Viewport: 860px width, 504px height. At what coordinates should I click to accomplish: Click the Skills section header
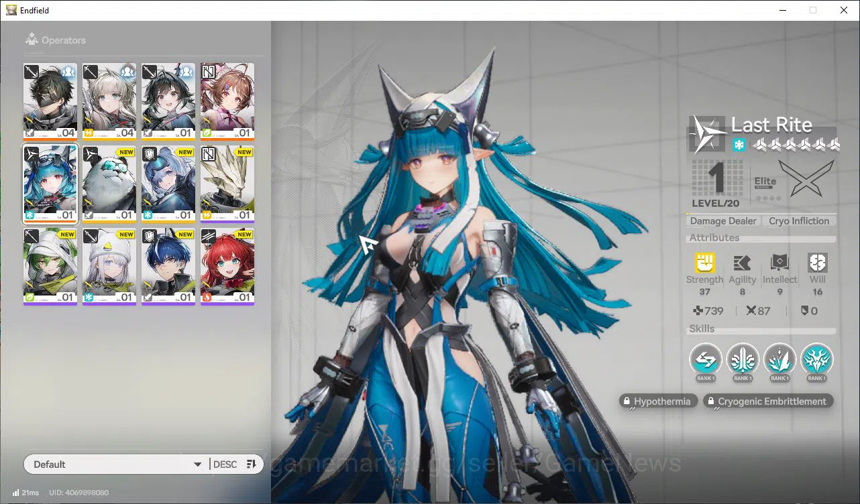pos(702,329)
